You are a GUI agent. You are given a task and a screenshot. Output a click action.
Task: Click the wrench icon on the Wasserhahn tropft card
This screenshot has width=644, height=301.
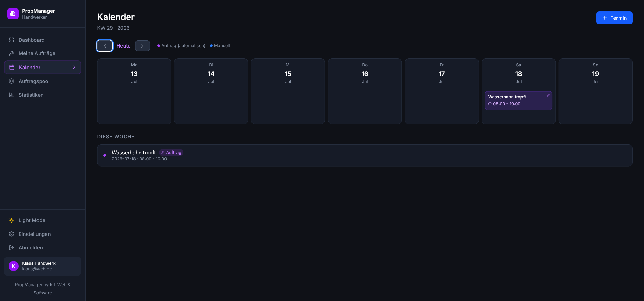tap(548, 95)
